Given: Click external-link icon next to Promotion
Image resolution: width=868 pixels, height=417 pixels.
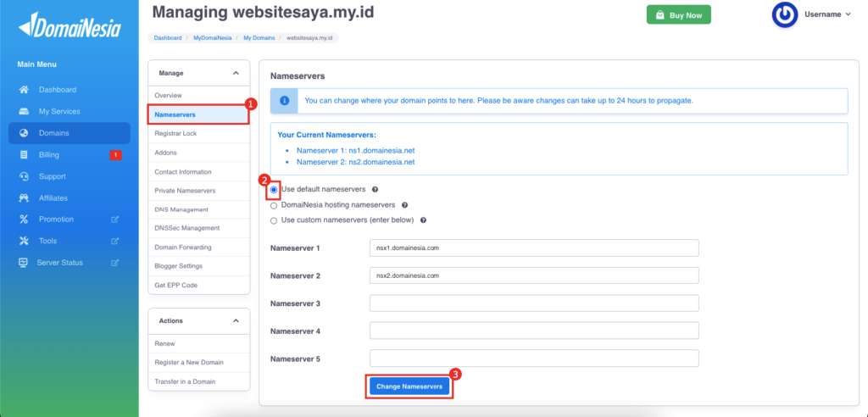Looking at the screenshot, I should [115, 220].
